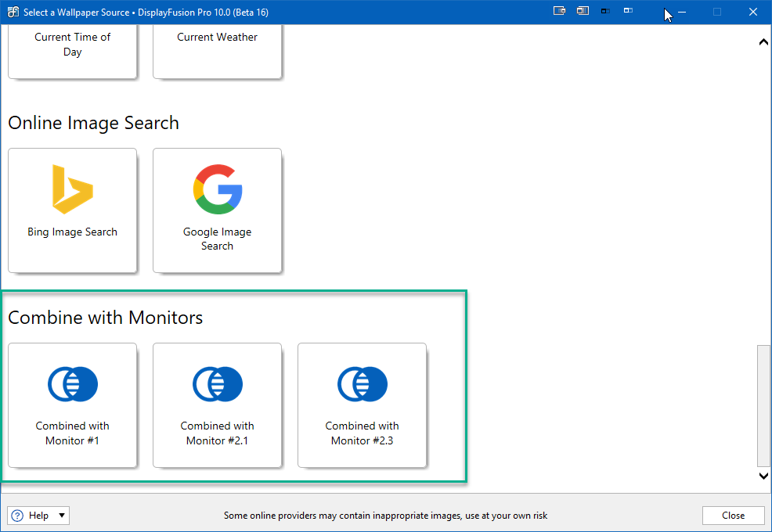Select the Current Time of Day tile

click(72, 51)
